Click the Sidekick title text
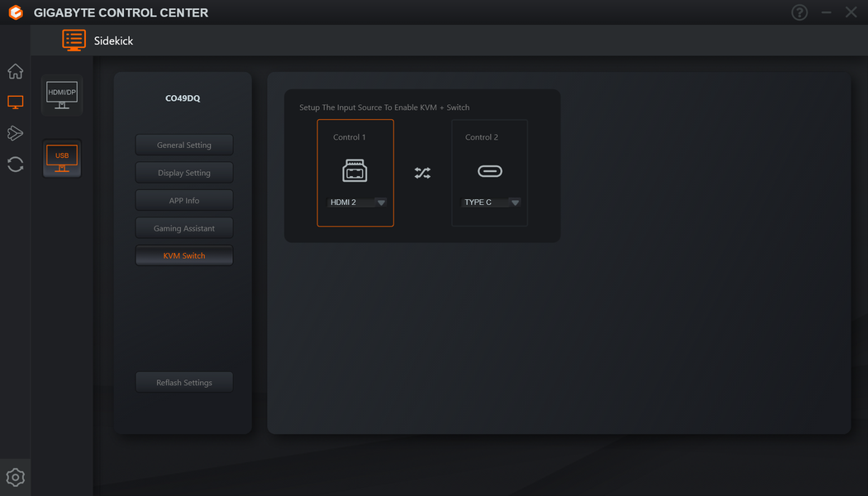868x496 pixels. tap(113, 41)
